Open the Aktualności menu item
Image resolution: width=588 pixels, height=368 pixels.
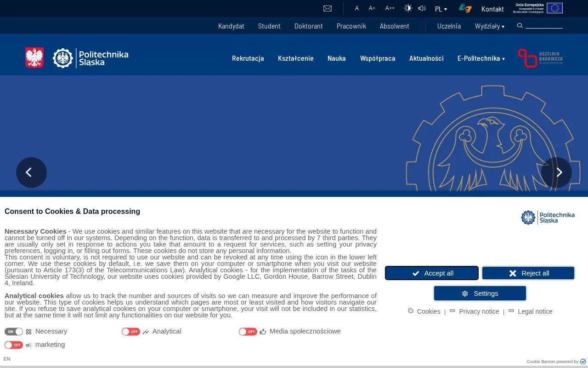point(426,58)
